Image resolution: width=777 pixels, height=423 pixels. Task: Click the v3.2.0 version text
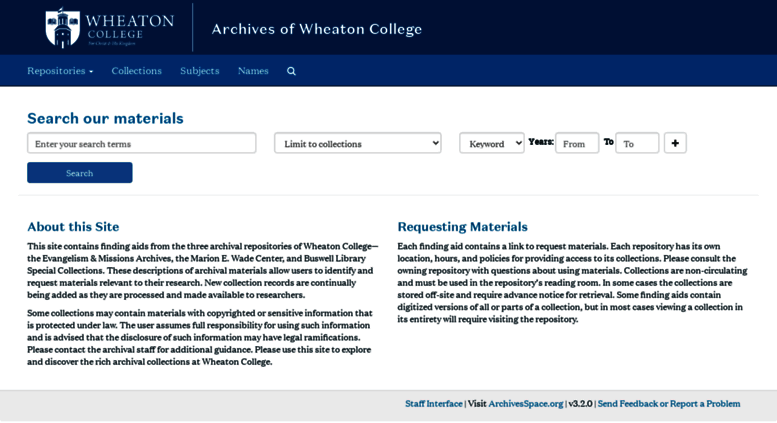click(580, 404)
